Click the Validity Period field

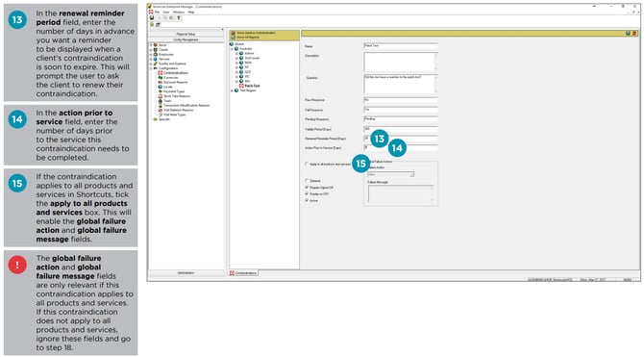point(401,129)
